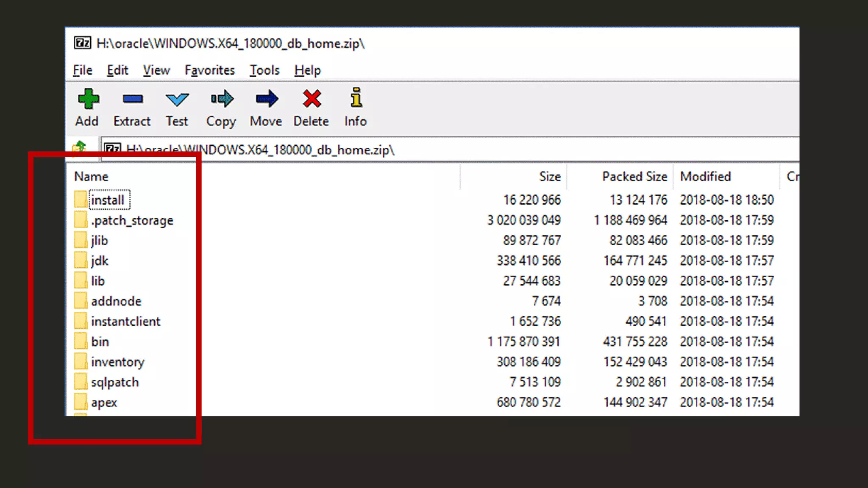
Task: Select the install folder
Action: click(108, 200)
